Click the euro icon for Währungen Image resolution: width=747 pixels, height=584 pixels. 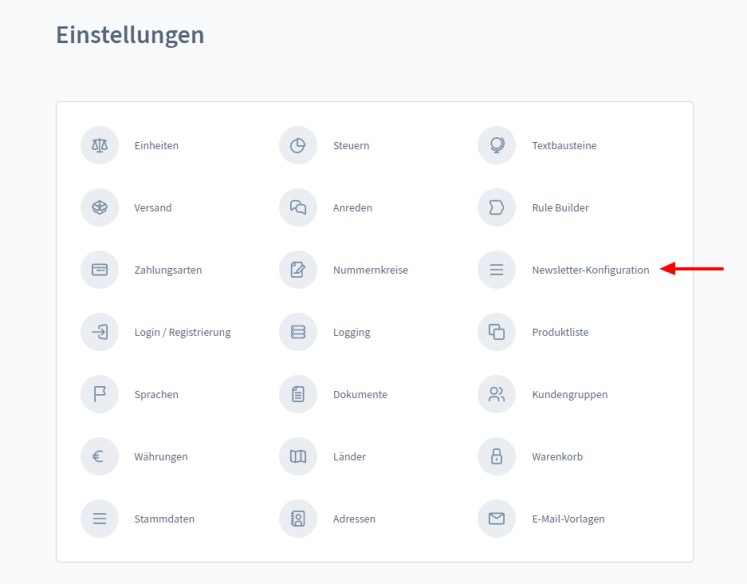99,457
